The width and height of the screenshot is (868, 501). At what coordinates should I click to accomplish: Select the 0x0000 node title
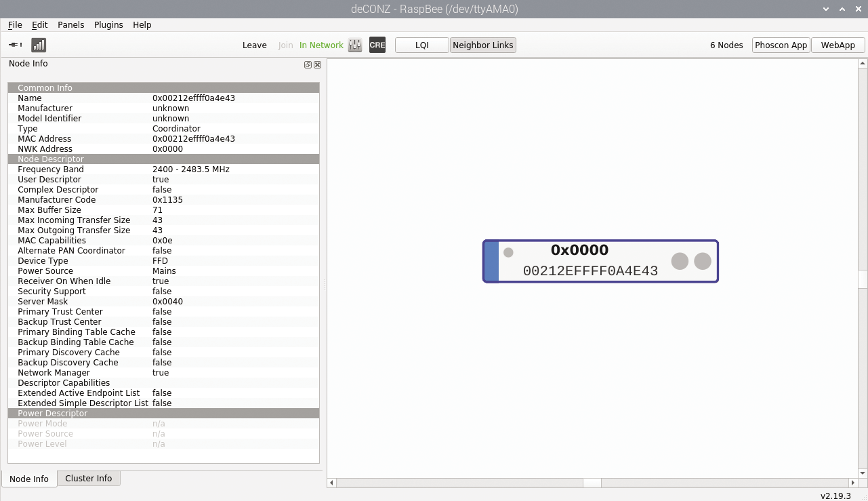point(579,250)
